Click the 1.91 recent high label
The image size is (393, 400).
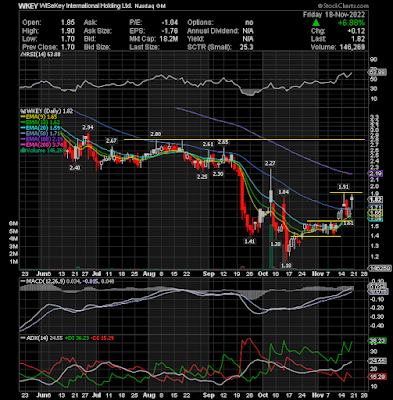coord(343,187)
